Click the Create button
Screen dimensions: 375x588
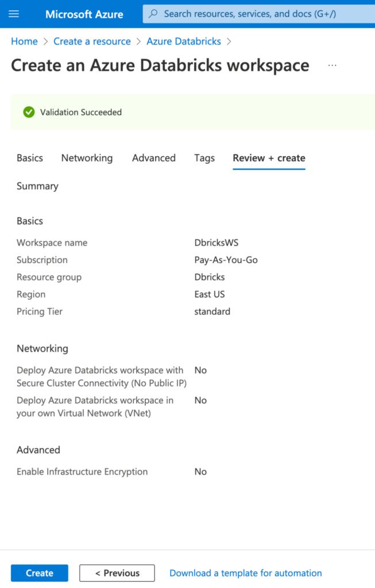pos(40,573)
